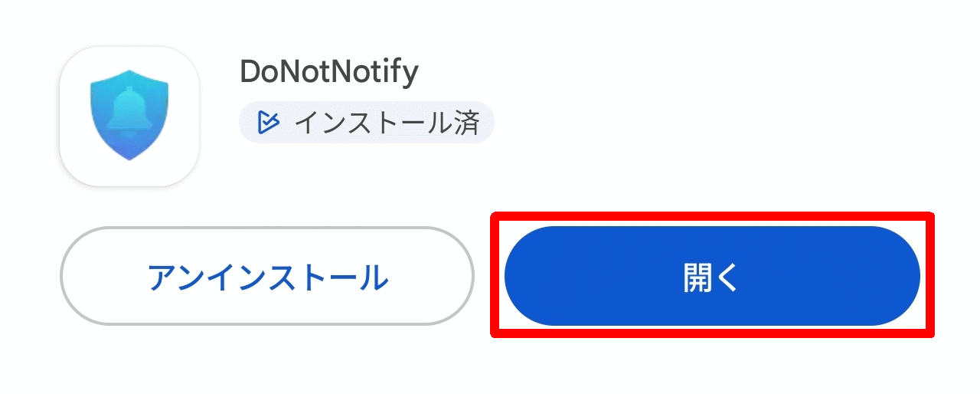Launch the app via the 開く button

click(x=711, y=277)
